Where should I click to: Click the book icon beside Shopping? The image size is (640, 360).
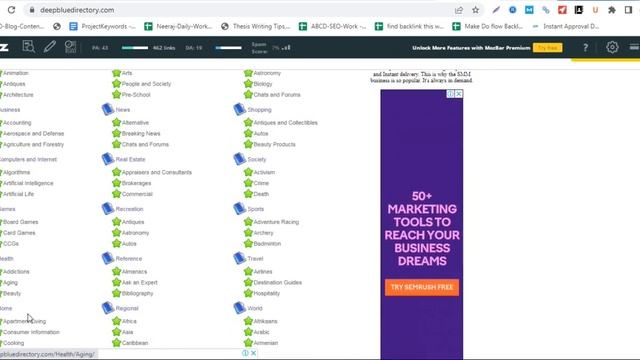coord(240,109)
